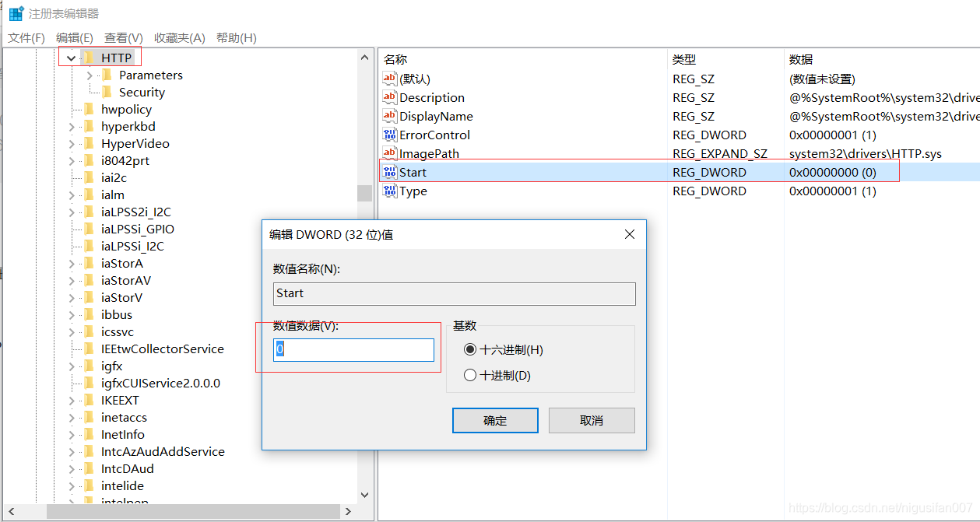Collapse the HTTP registry key
This screenshot has width=980, height=522.
click(x=71, y=57)
